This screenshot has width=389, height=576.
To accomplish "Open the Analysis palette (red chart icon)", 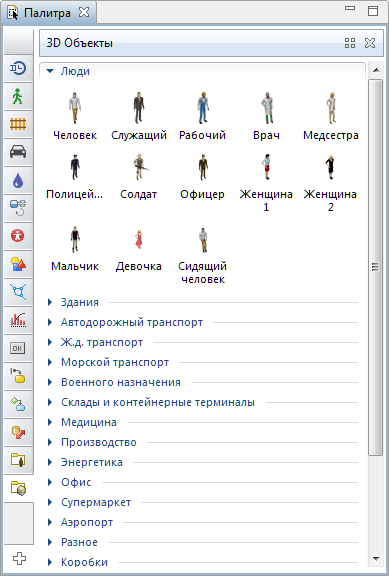I will (x=18, y=320).
